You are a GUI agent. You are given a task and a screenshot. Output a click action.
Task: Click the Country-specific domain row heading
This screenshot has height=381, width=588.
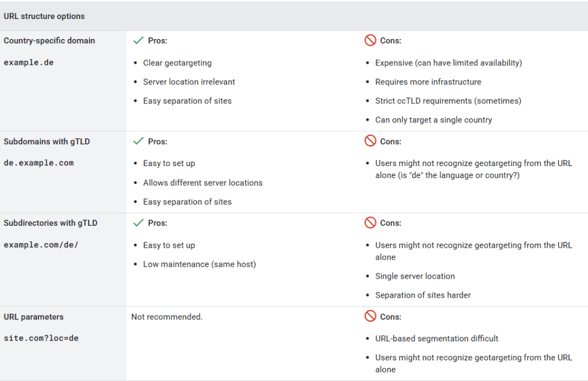point(49,41)
